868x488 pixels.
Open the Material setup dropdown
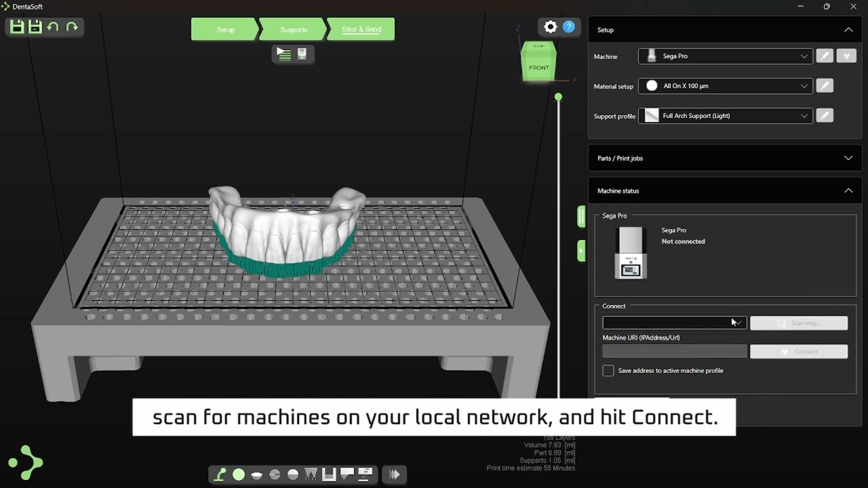[725, 86]
